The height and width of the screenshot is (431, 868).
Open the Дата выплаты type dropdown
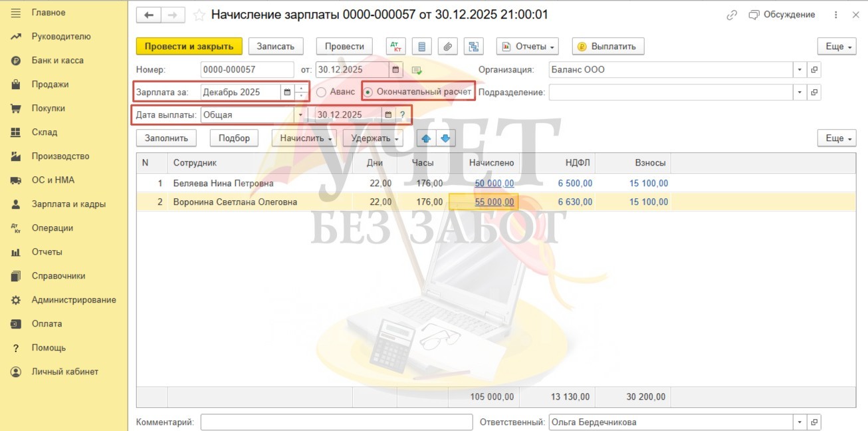pyautogui.click(x=300, y=115)
